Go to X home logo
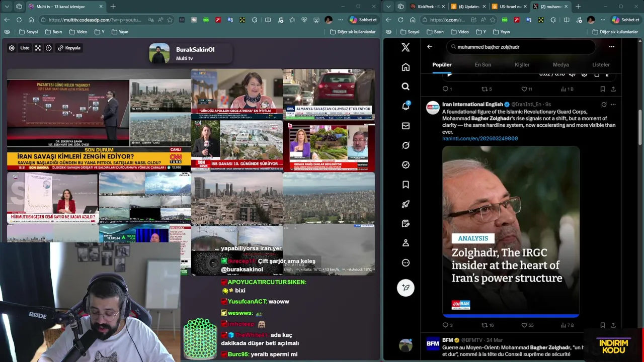The width and height of the screenshot is (644, 362). point(406,47)
